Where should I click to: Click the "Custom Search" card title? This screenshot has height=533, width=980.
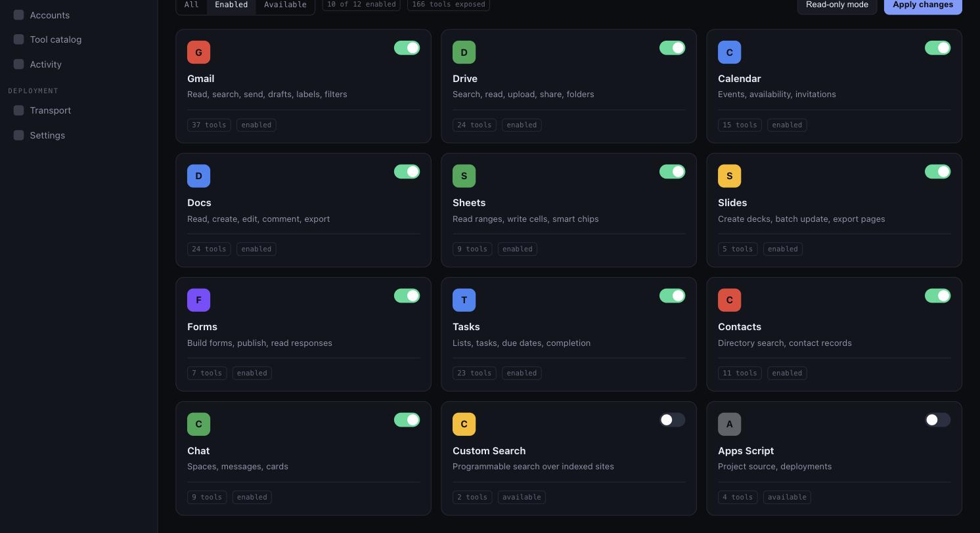click(x=489, y=451)
